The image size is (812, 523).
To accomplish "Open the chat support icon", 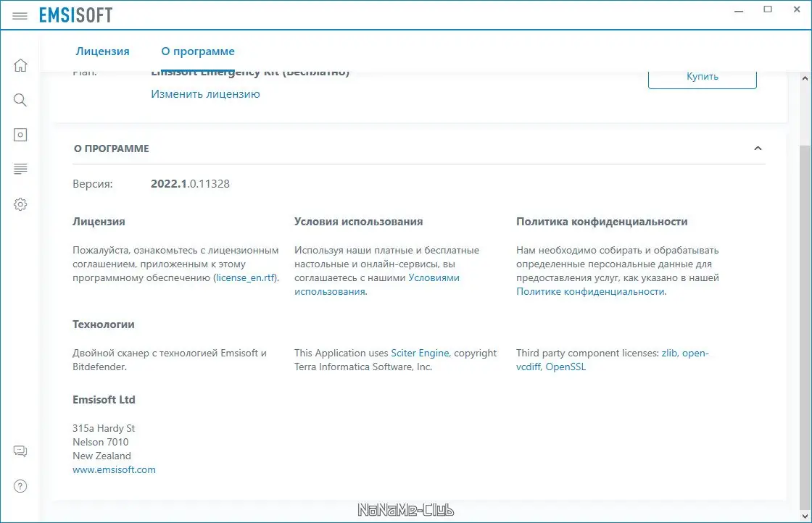I will pyautogui.click(x=20, y=451).
